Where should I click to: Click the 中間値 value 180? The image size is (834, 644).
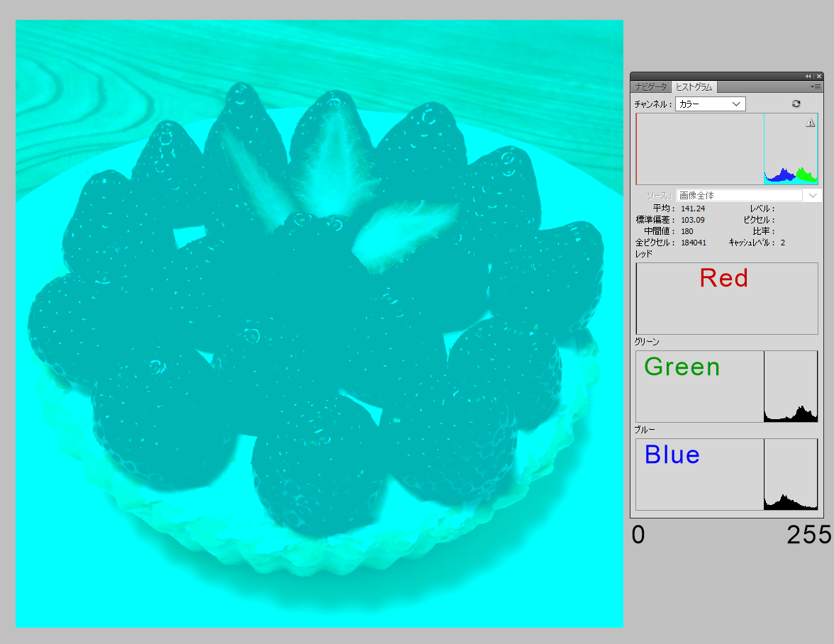pyautogui.click(x=687, y=231)
